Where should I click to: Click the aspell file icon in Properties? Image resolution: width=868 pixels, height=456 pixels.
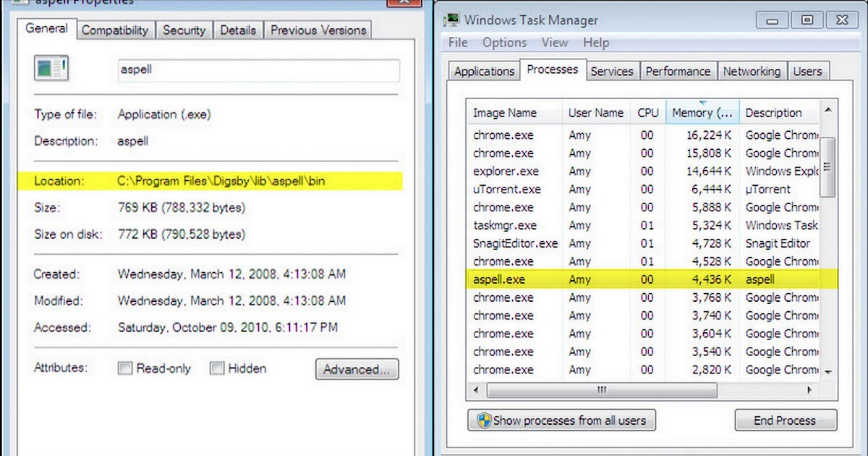click(51, 69)
